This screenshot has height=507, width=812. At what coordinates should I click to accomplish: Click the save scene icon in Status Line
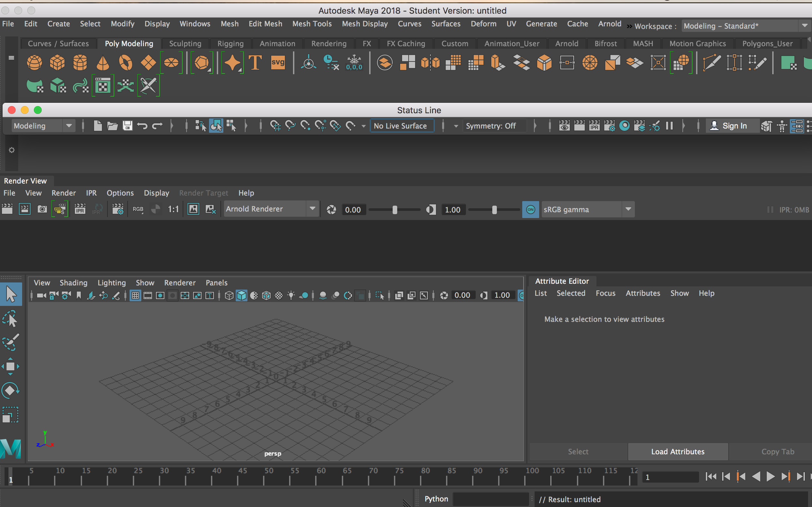[127, 126]
